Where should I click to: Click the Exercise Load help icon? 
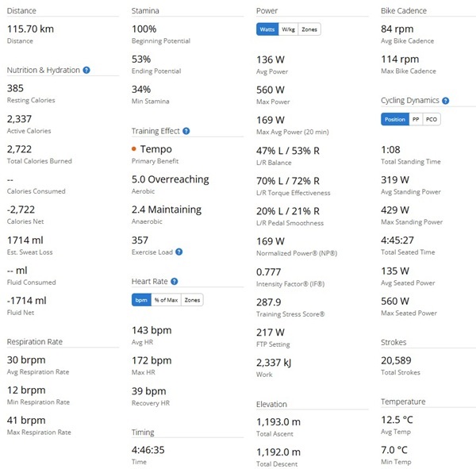pos(179,252)
